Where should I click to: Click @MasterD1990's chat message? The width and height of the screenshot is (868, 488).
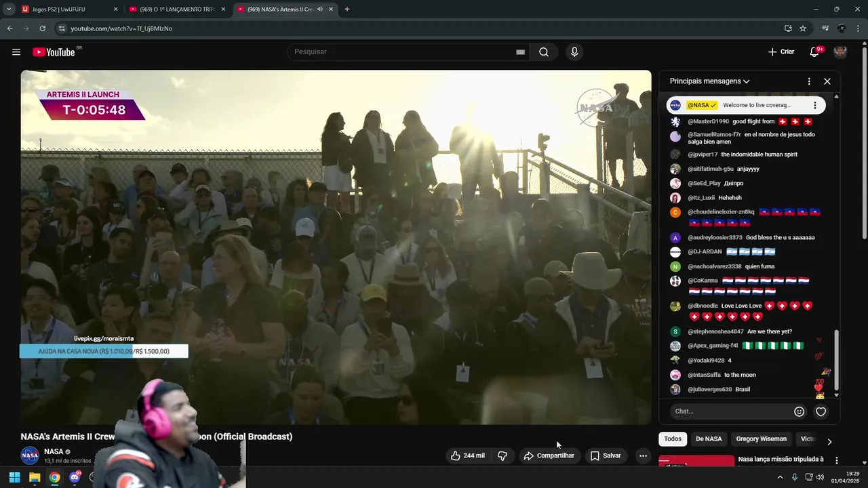(x=750, y=122)
